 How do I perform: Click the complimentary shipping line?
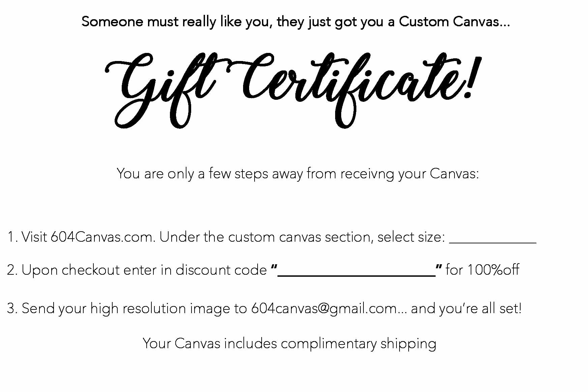(x=290, y=344)
